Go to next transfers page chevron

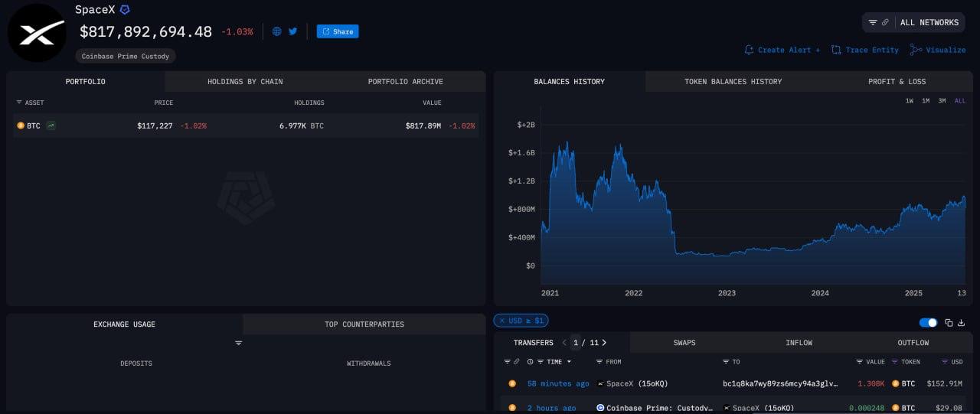[604, 343]
